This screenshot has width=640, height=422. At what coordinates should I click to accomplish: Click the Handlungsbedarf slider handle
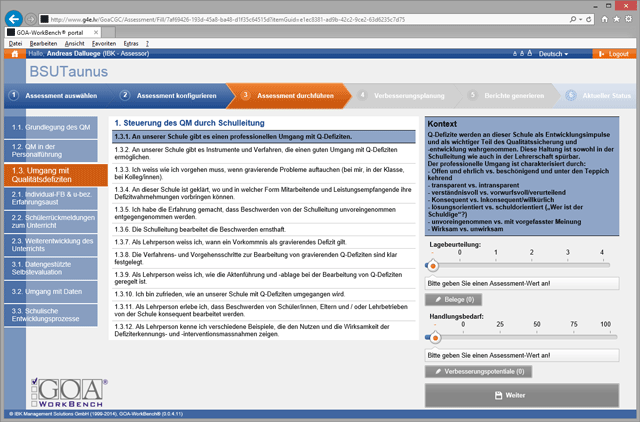click(x=435, y=338)
